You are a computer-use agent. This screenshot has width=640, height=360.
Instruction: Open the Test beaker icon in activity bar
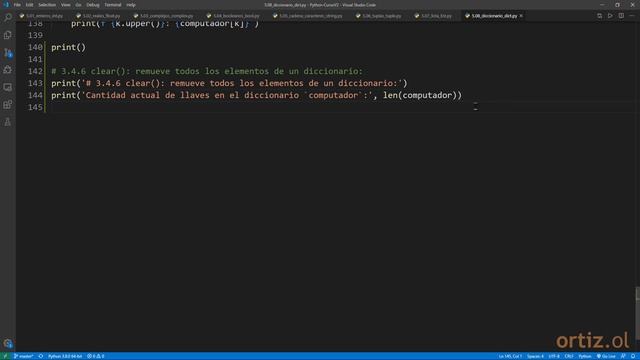(x=8, y=122)
